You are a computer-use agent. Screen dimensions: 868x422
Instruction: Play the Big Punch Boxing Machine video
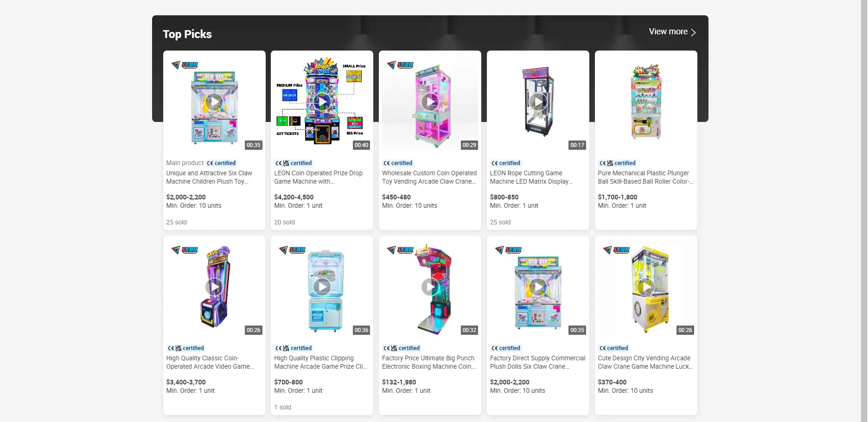(x=430, y=287)
